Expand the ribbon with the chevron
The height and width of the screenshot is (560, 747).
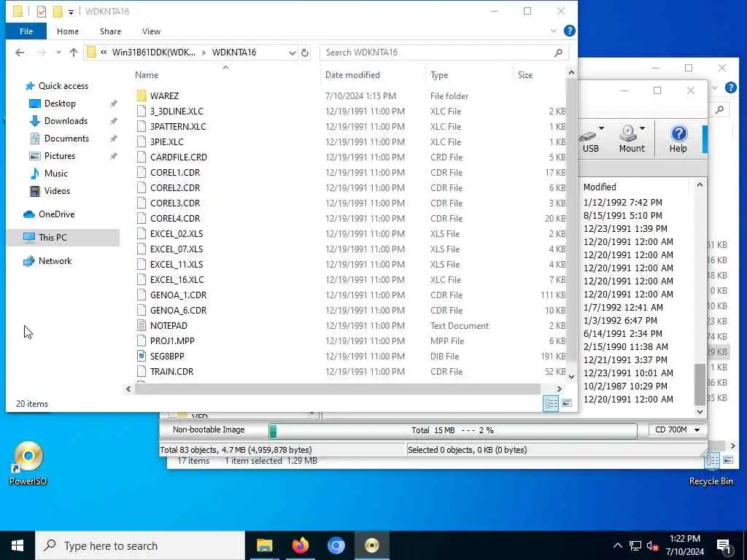(x=553, y=31)
